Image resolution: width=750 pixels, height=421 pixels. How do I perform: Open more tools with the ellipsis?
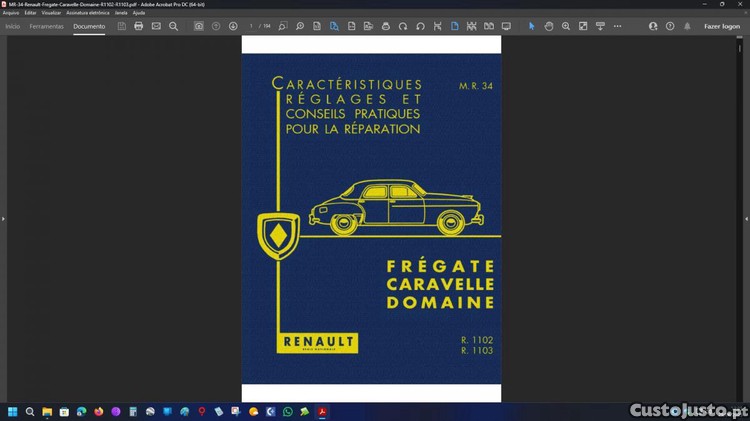click(x=617, y=26)
